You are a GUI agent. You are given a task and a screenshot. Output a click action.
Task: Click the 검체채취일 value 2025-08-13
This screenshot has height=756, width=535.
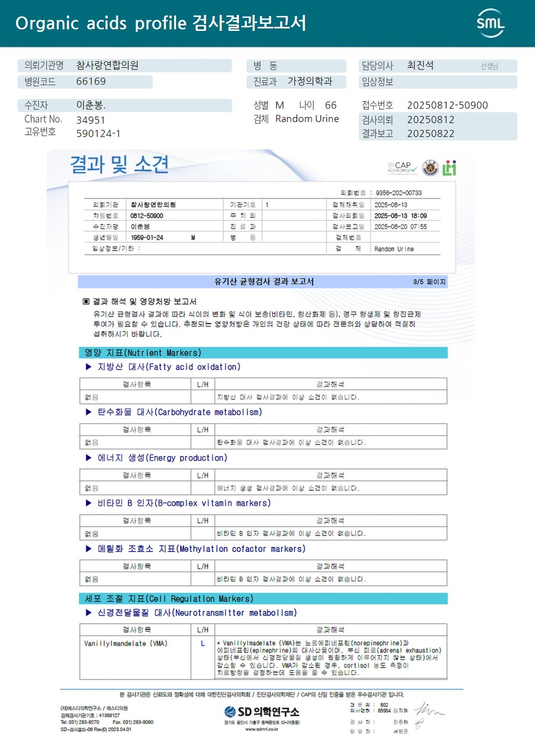pos(391,205)
